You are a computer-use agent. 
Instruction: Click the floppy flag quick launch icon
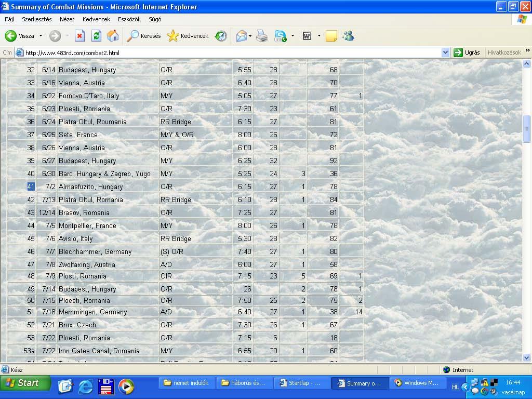[x=106, y=386]
